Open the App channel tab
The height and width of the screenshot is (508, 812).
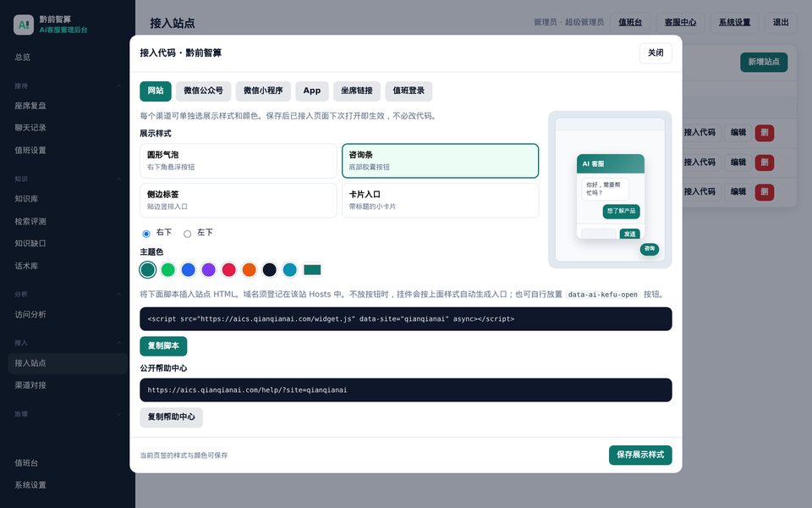coord(312,91)
